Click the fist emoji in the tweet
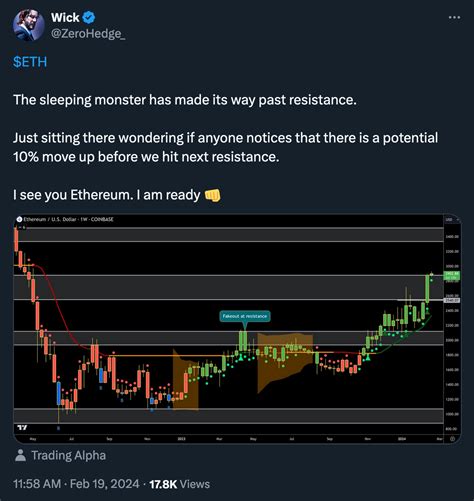Viewport: 474px width, 501px height. pyautogui.click(x=212, y=195)
